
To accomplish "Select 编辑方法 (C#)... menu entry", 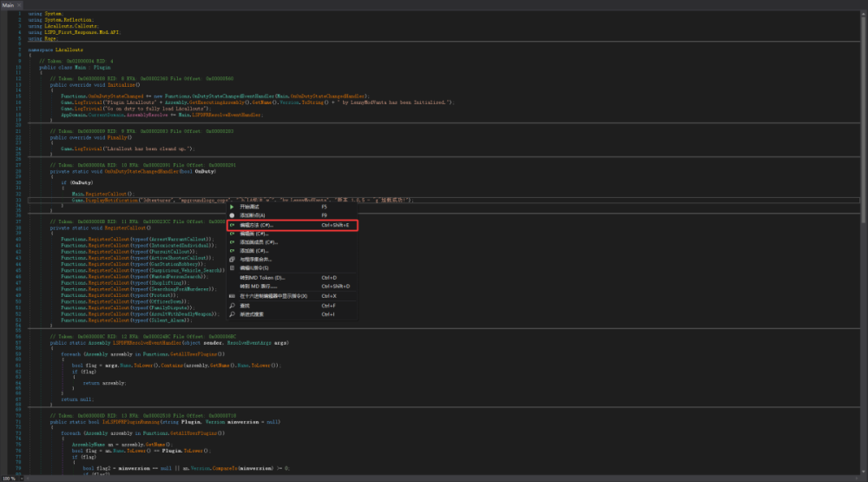I will (x=292, y=226).
